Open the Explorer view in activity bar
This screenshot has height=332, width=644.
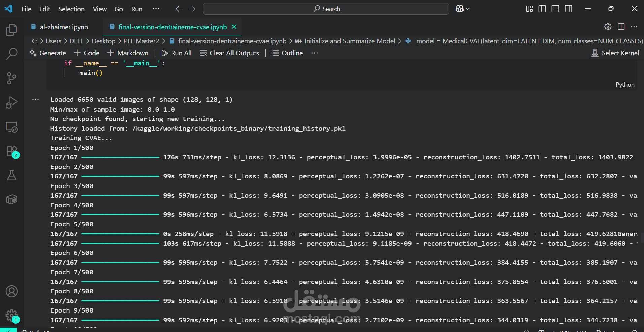click(x=12, y=30)
